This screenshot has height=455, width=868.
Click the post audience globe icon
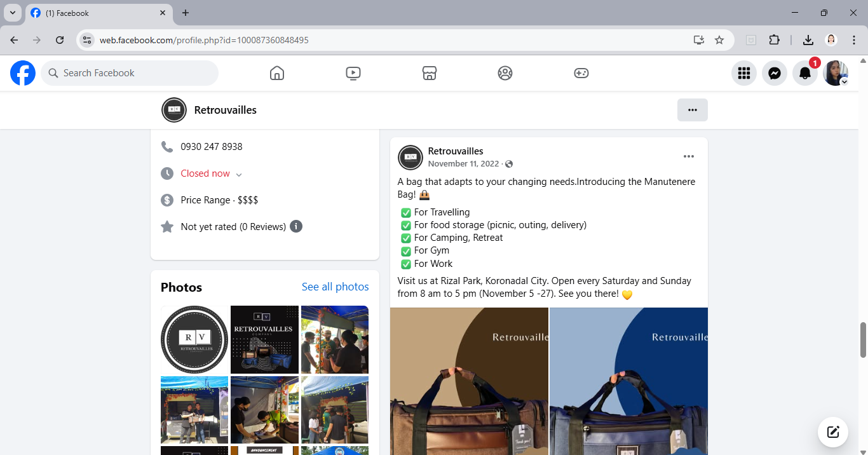509,164
